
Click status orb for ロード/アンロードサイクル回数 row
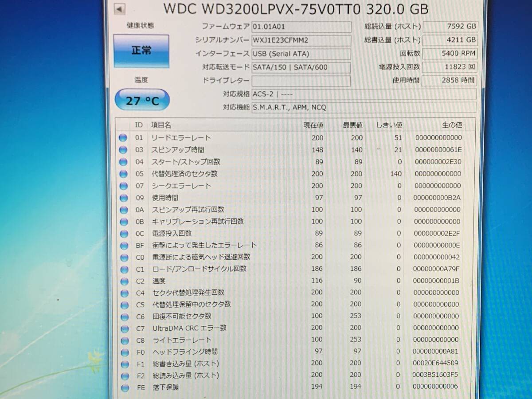pos(123,269)
